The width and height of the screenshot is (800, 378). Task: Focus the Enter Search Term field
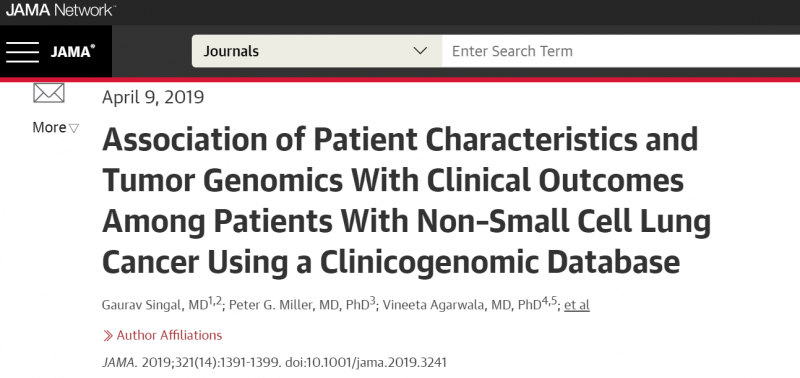tap(621, 51)
